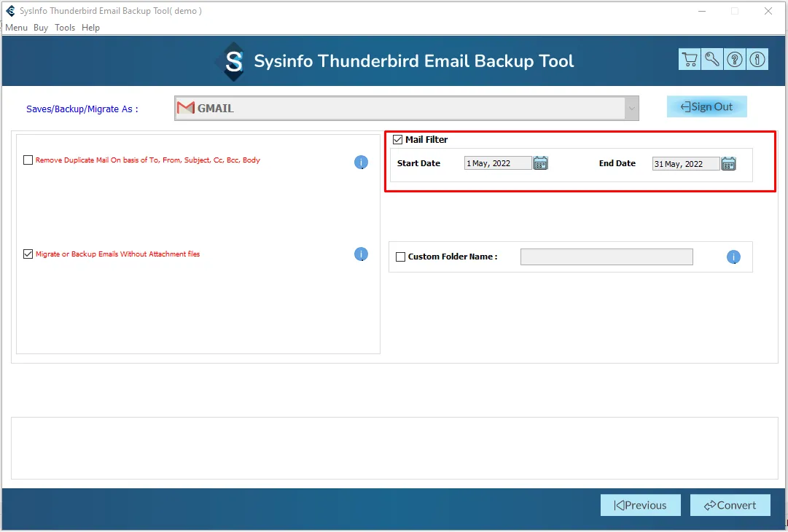Close the application window
This screenshot has width=788, height=532.
768,10
